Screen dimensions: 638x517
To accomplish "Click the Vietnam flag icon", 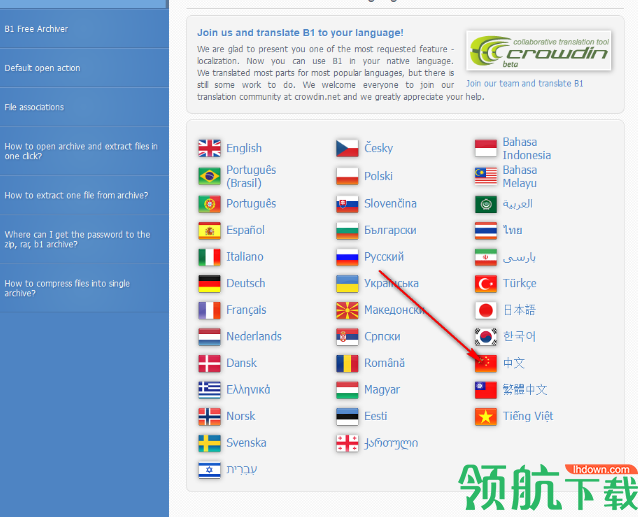I will 485,417.
